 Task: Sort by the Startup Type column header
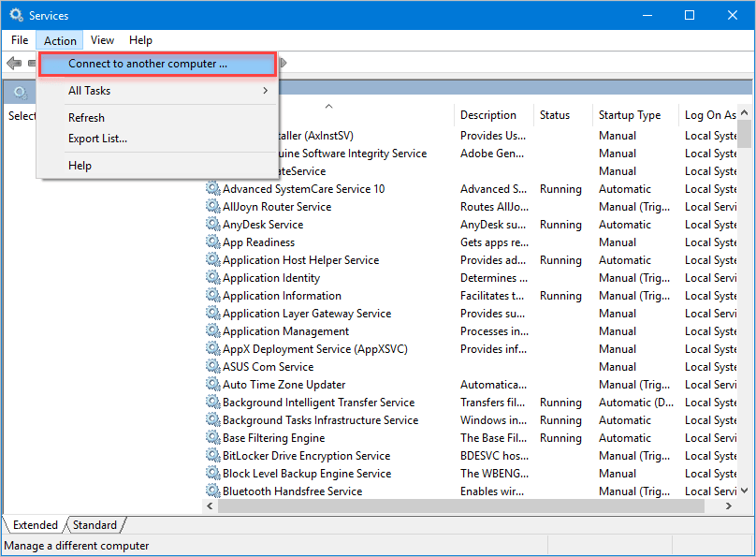(x=630, y=115)
